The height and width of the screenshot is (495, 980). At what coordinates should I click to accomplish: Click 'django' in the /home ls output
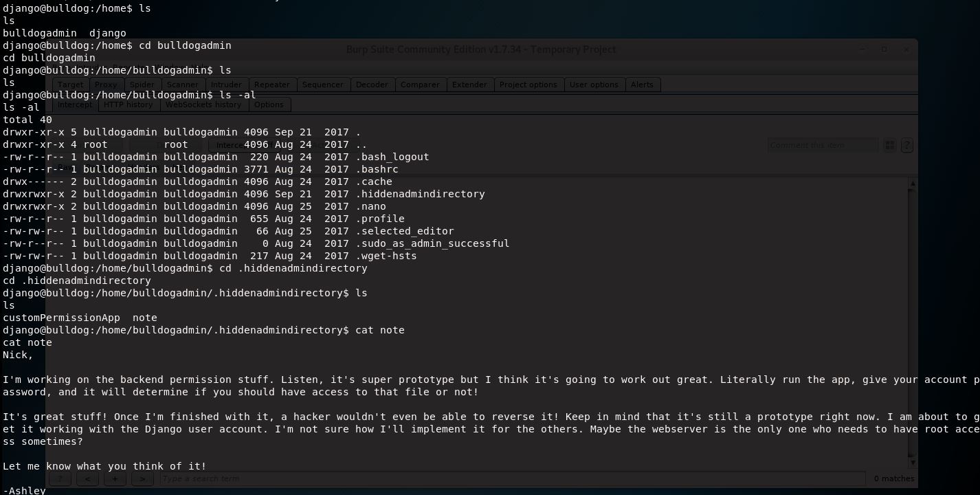coord(107,33)
